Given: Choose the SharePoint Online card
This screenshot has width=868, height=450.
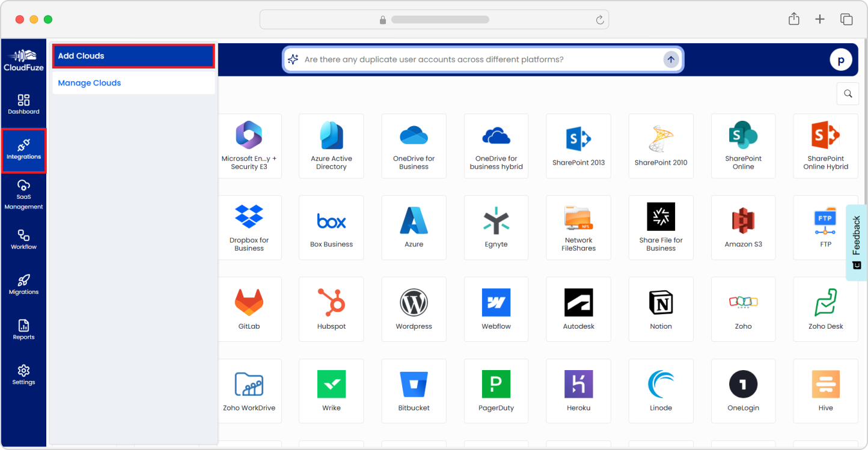Looking at the screenshot, I should pos(743,146).
